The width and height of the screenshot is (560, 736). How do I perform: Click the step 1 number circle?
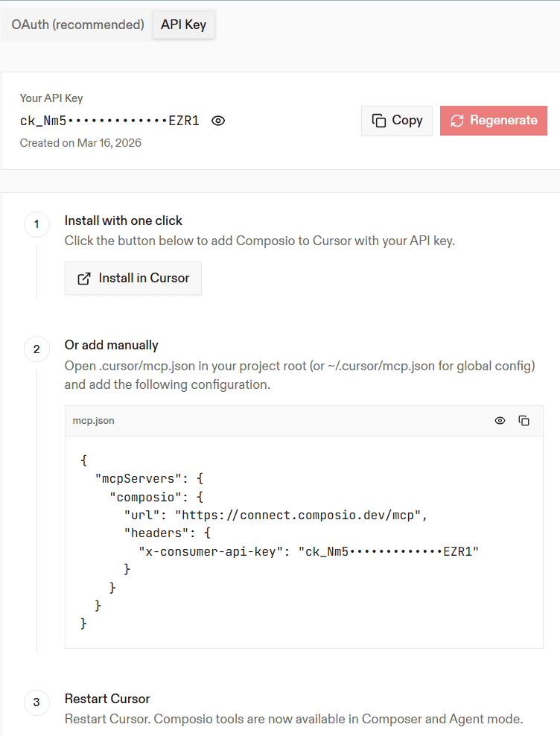(36, 224)
